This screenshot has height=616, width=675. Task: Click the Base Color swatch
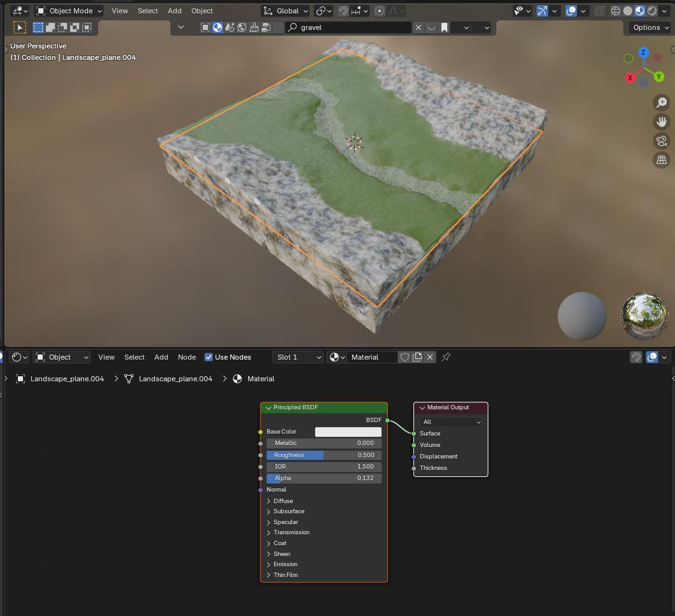point(348,432)
